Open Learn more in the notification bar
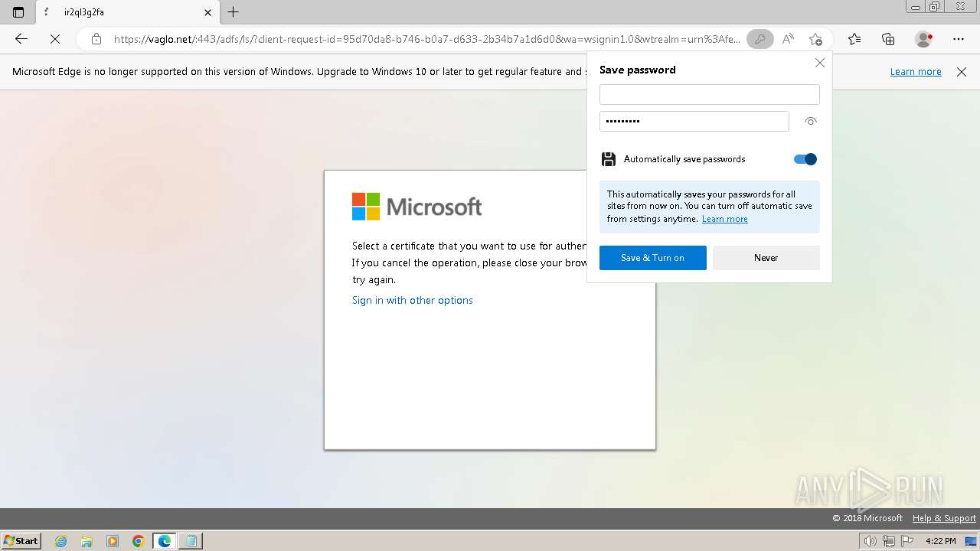Screen dimensions: 980x551 [x=916, y=72]
